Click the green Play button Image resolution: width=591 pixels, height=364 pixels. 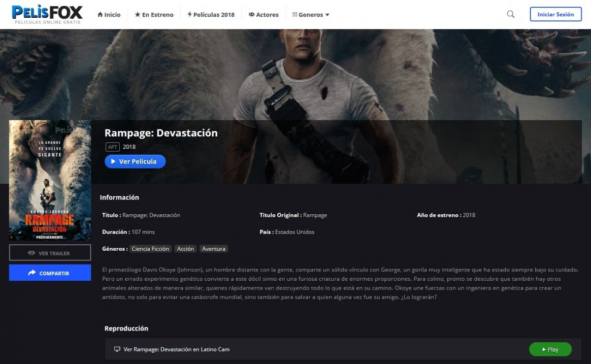pos(550,349)
